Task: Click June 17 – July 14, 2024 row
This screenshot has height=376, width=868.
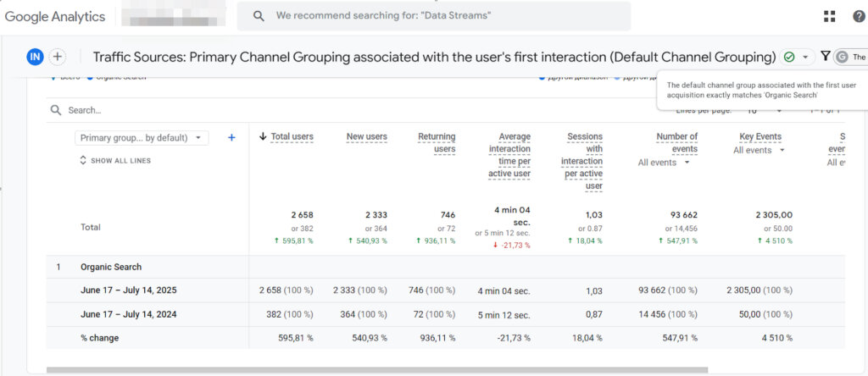Action: pos(129,315)
